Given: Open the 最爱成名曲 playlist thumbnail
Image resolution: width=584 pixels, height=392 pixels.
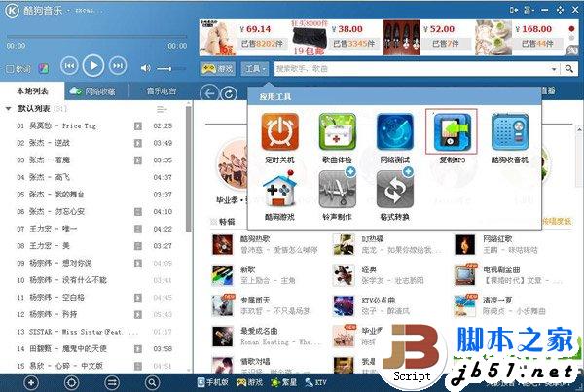Looking at the screenshot, I should point(222,337).
